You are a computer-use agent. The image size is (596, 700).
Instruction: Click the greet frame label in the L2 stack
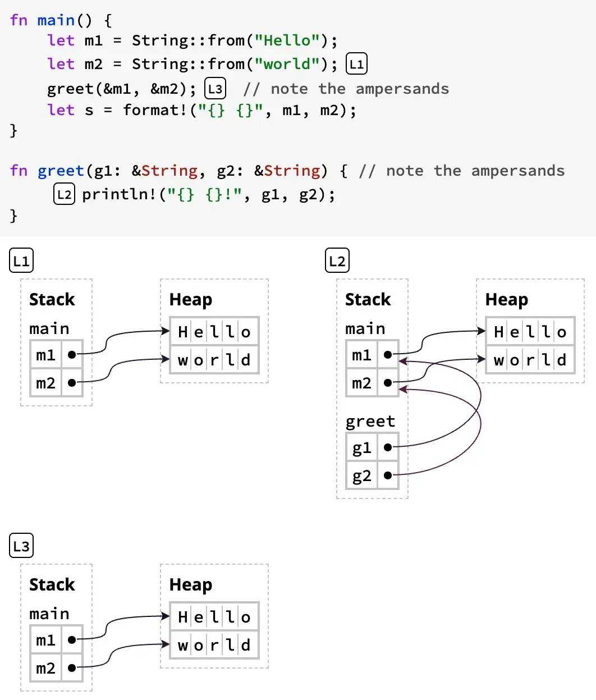(x=370, y=422)
